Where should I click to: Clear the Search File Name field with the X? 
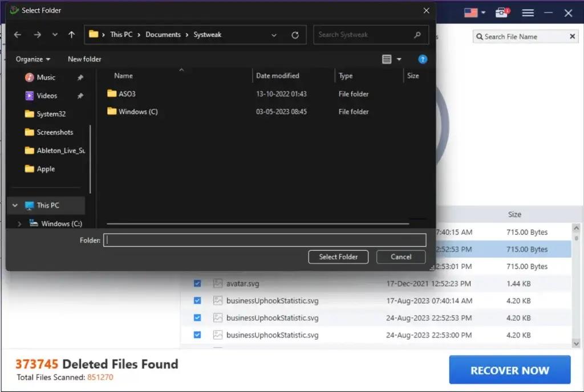(572, 36)
